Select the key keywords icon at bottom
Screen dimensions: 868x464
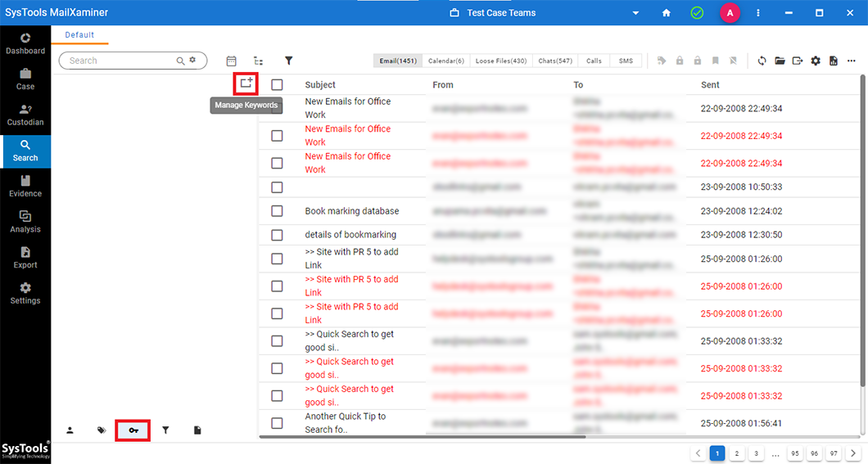(133, 430)
